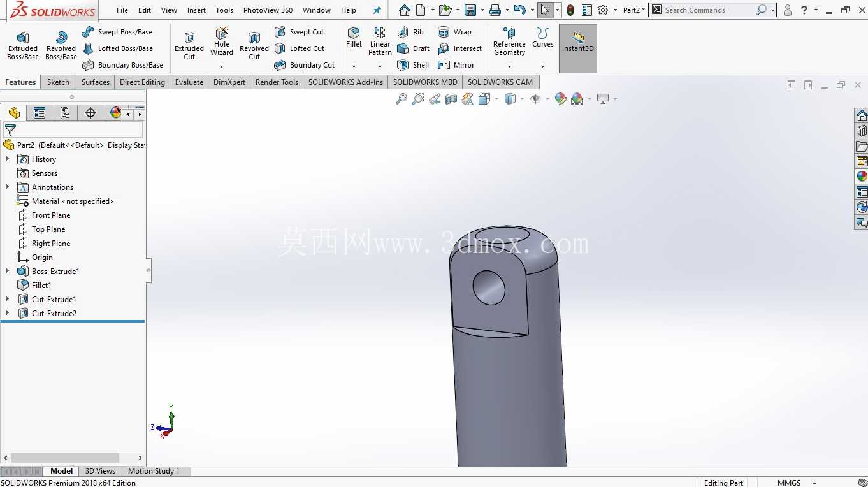Expand the Cut-Extrude1 feature
Viewport: 868px width, 487px height.
[8, 300]
